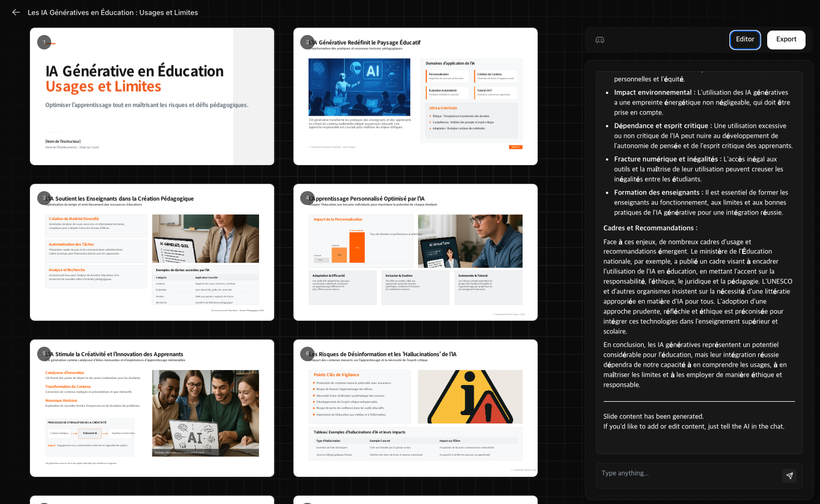Click the slide number 1 badge
Screen dimensions: 820x504
44,42
